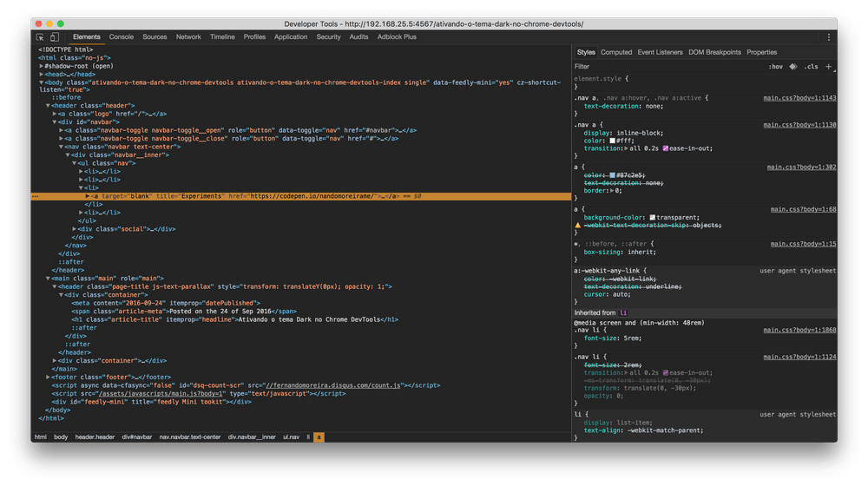Collapse the nav class="navbar text-center" node

click(x=62, y=147)
